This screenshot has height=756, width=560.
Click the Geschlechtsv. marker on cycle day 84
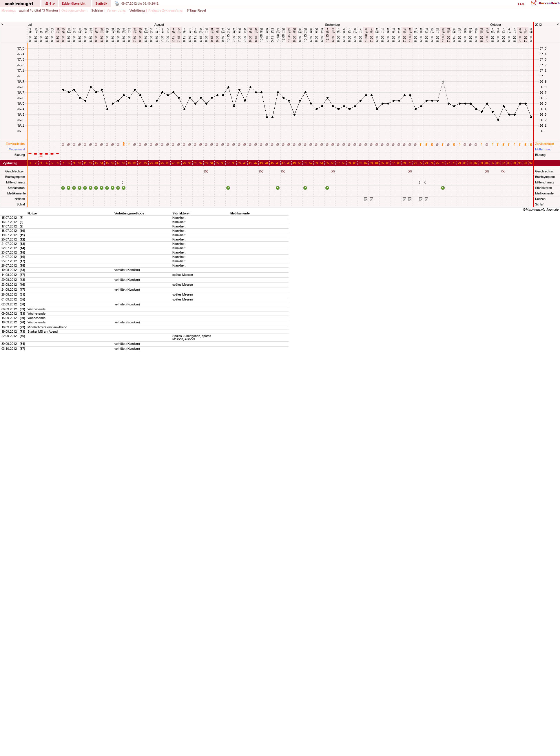tap(487, 172)
